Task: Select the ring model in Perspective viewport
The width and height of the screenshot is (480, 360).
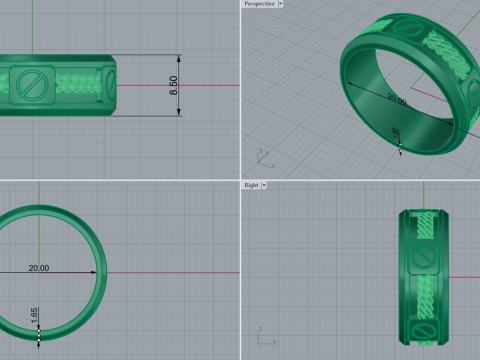Action: pyautogui.click(x=410, y=83)
